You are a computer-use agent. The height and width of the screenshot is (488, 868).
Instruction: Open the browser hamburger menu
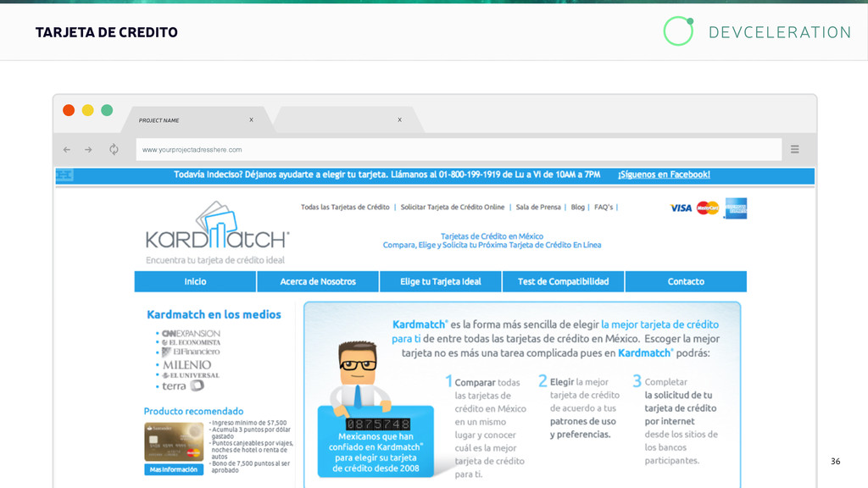point(795,149)
